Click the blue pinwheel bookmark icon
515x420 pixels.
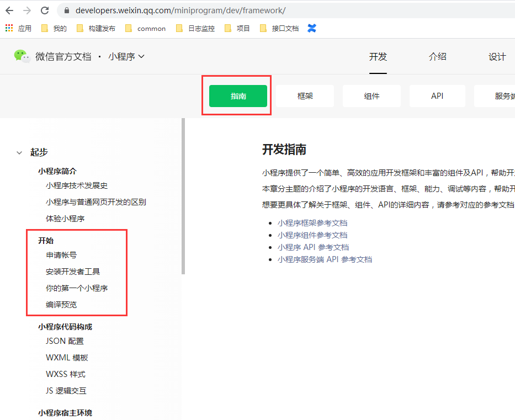click(311, 28)
